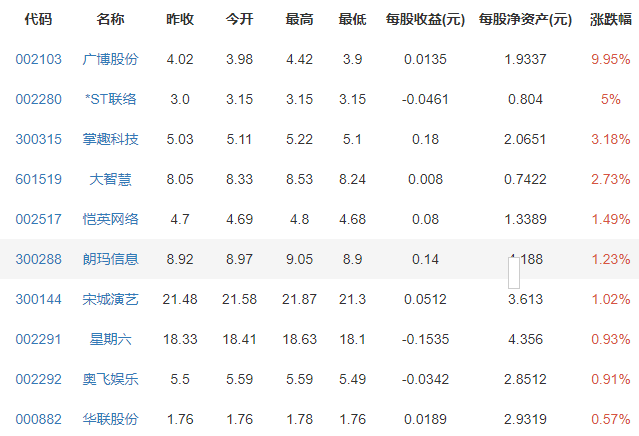
Task: Click net assets value 2.0651
Action: click(525, 139)
